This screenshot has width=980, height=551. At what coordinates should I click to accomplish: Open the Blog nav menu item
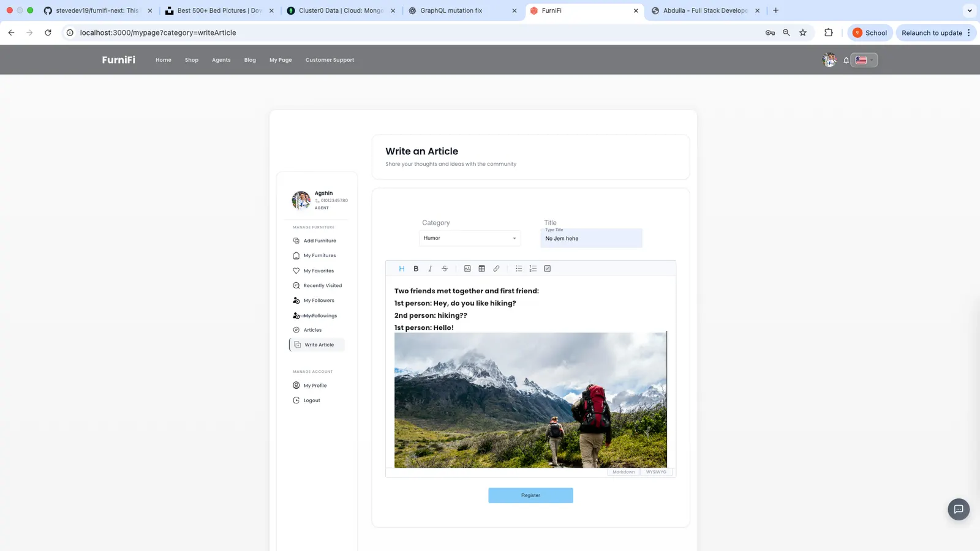point(250,60)
